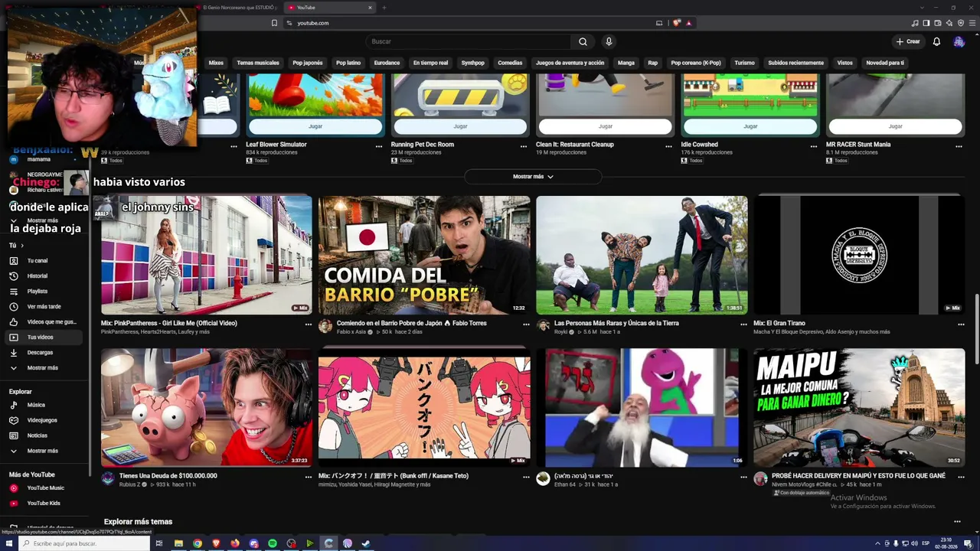
Task: Open Google Chrome from the taskbar
Action: point(198,543)
